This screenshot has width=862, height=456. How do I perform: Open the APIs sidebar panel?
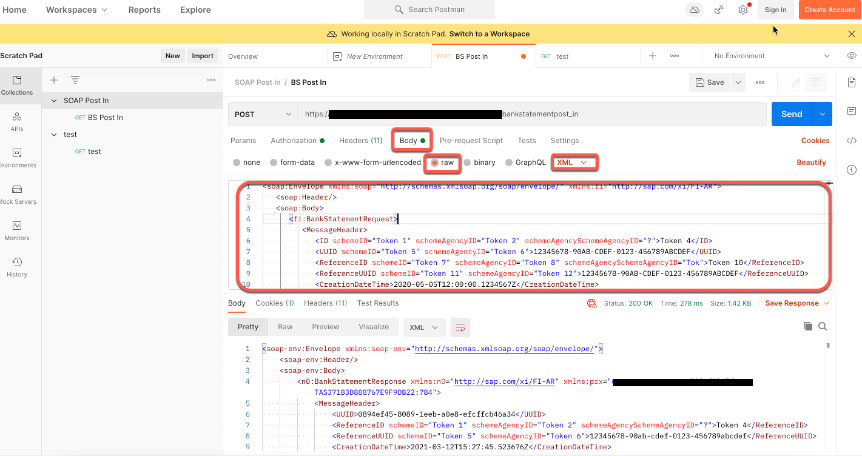[x=16, y=120]
